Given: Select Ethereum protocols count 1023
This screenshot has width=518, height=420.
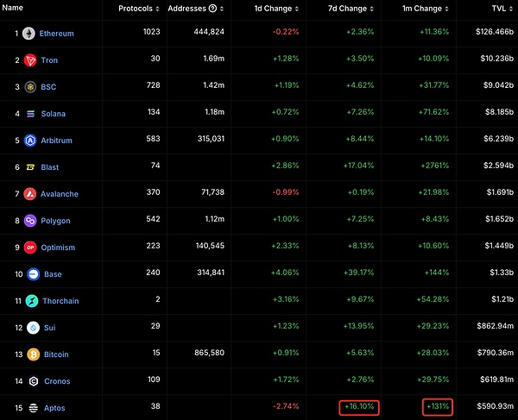Looking at the screenshot, I should [x=152, y=32].
